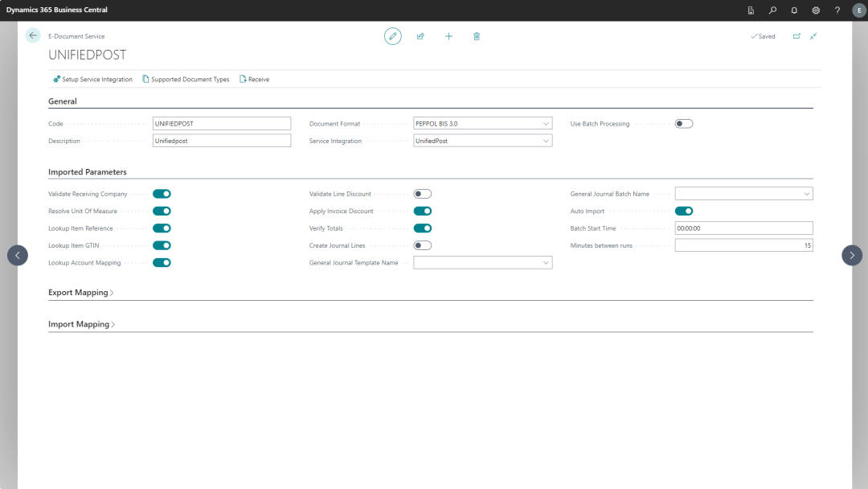
Task: Open page in new window icon
Action: [x=796, y=36]
